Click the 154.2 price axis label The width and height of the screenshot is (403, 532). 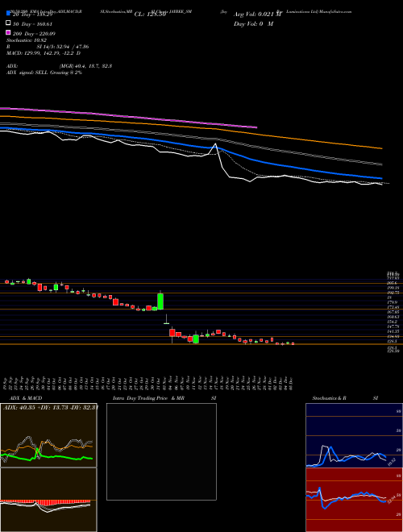[391, 322]
